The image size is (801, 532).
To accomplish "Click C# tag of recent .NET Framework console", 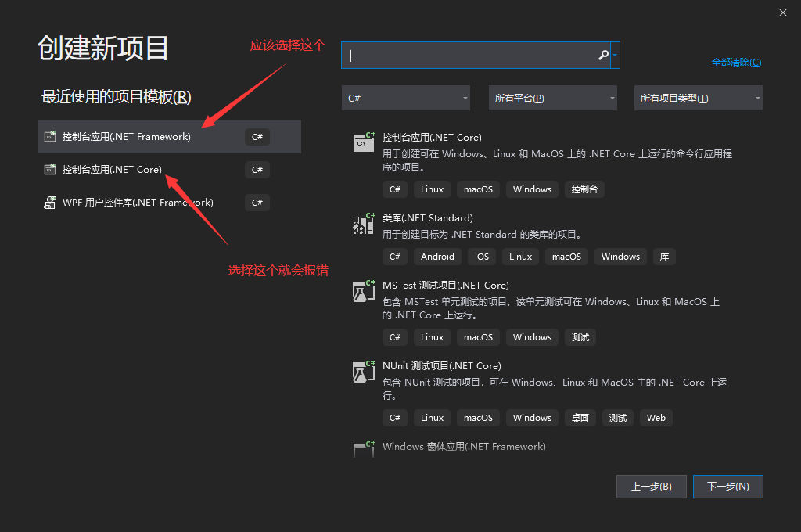I will [x=257, y=137].
